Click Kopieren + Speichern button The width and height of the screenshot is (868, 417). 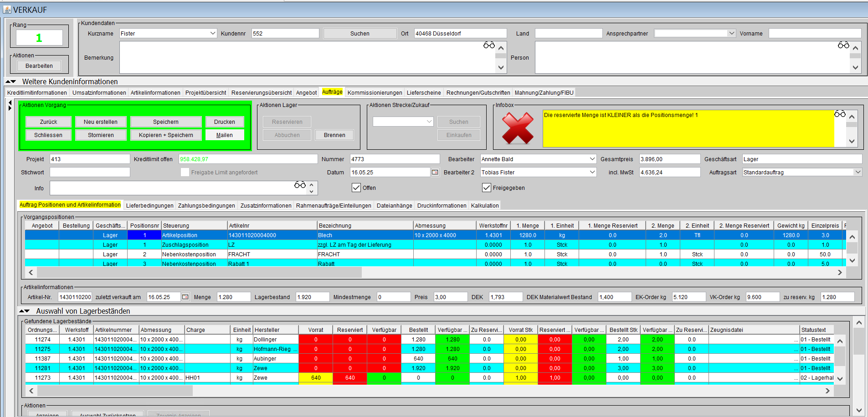pyautogui.click(x=166, y=135)
